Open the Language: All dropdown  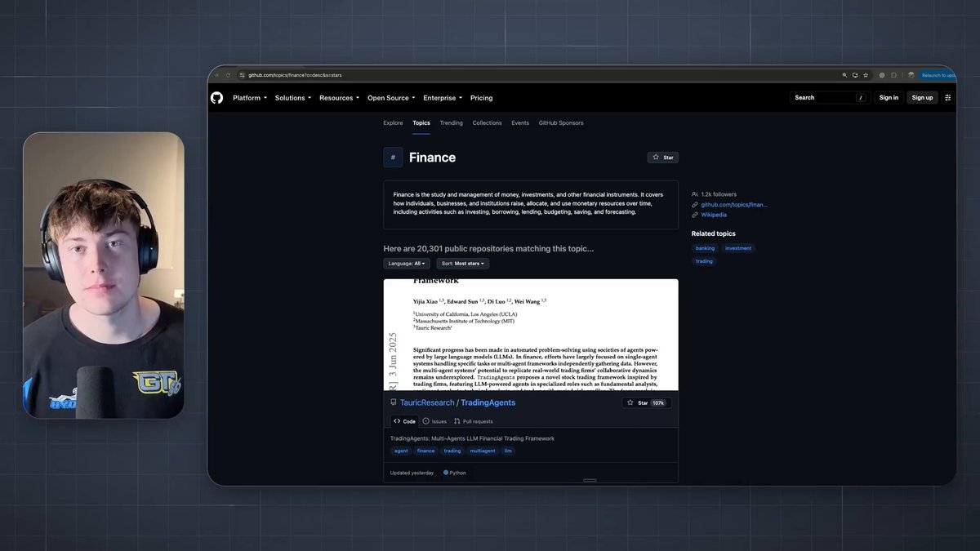(x=407, y=264)
